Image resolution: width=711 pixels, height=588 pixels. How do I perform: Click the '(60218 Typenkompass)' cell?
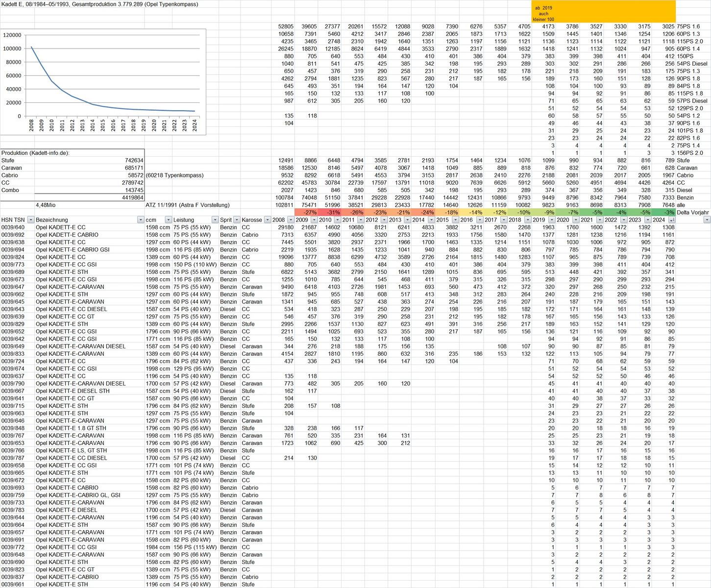pyautogui.click(x=174, y=175)
